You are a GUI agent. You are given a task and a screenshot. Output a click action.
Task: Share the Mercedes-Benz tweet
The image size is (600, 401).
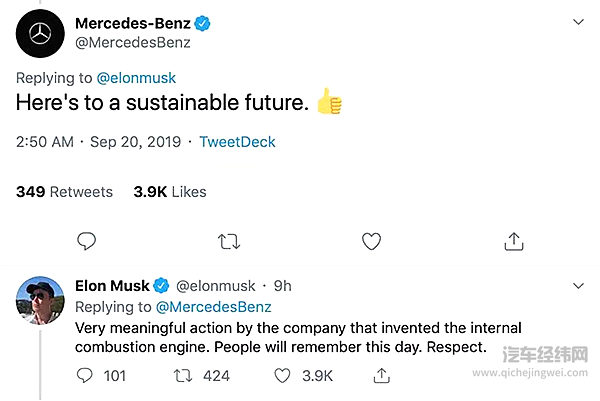coord(513,241)
